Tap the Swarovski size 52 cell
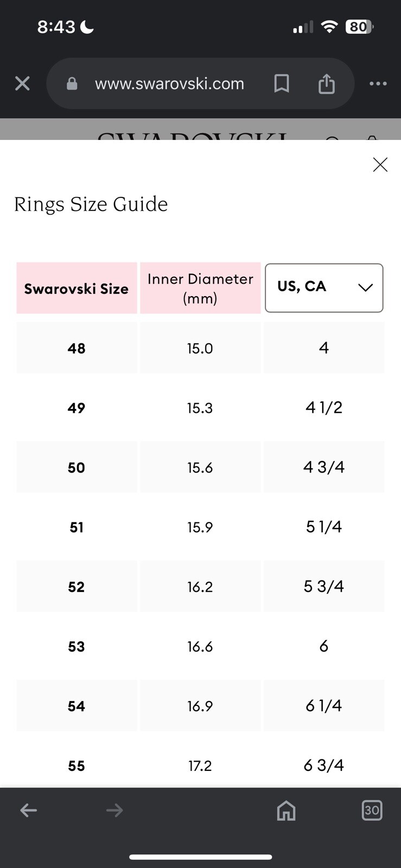This screenshot has height=868, width=401. click(x=77, y=586)
